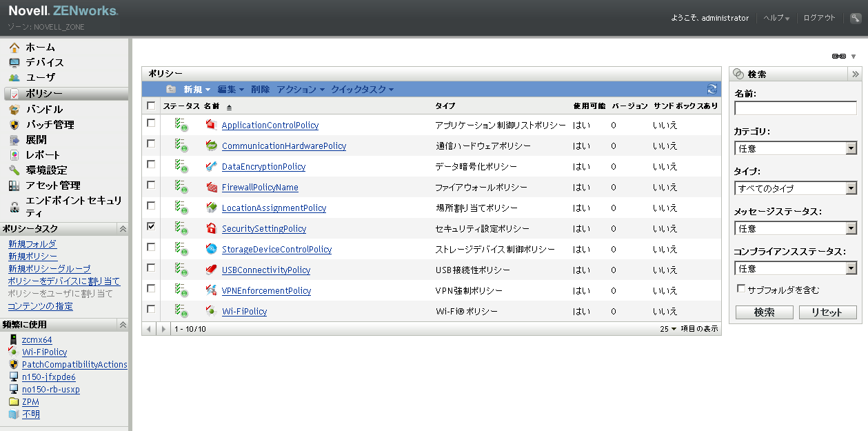Click the 検索 button

click(764, 312)
